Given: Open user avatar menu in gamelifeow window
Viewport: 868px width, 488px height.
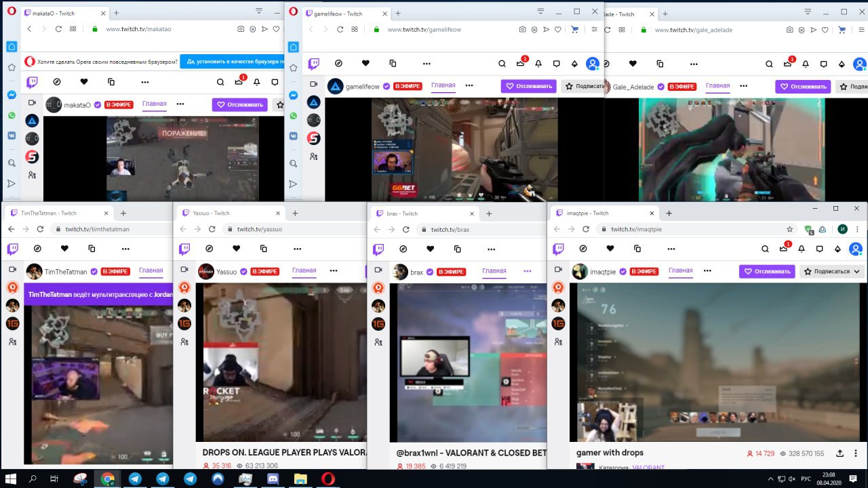Looking at the screenshot, I should click(x=593, y=64).
